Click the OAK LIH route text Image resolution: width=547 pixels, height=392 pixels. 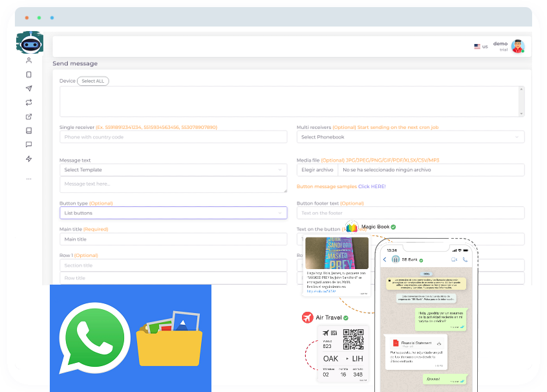(343, 359)
